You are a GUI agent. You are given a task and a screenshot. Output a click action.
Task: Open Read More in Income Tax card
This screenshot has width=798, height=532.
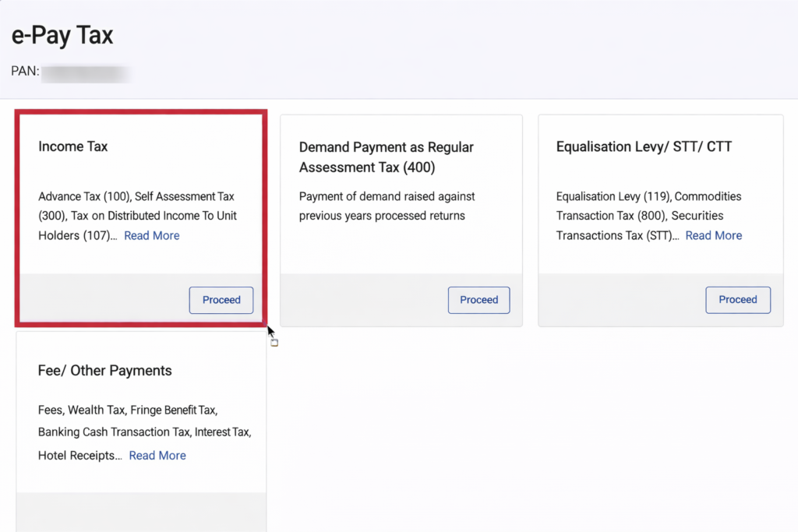click(x=152, y=235)
